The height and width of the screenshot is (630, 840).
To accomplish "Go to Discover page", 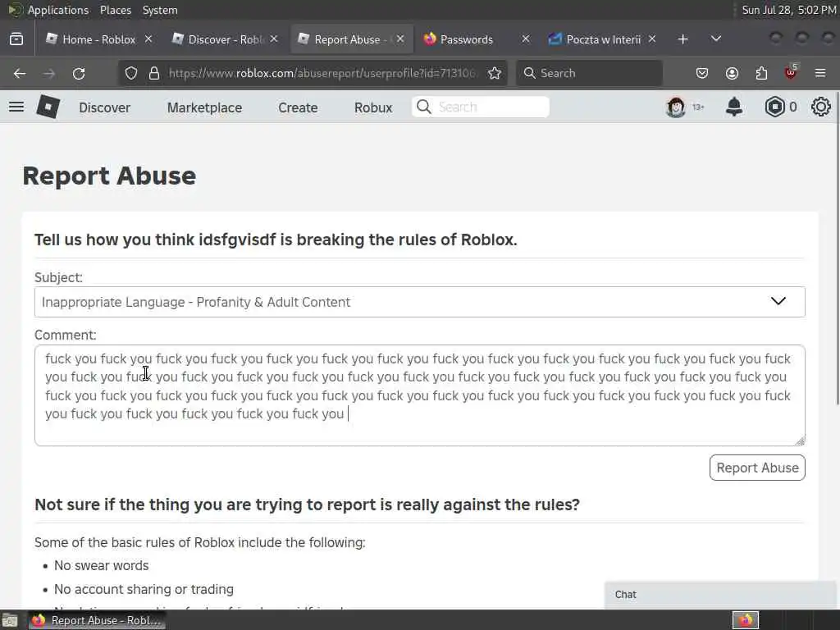I will pos(104,107).
